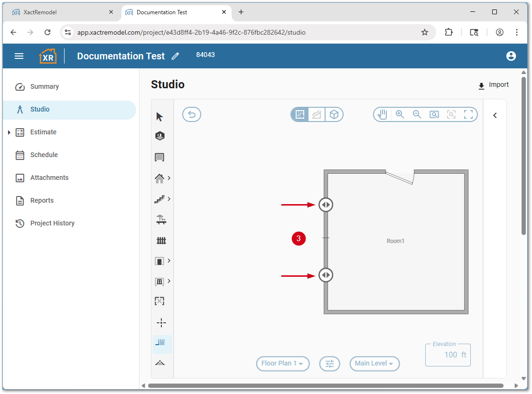Expand the Estimate section arrow
Screen dimensions: 532x394
9,132
